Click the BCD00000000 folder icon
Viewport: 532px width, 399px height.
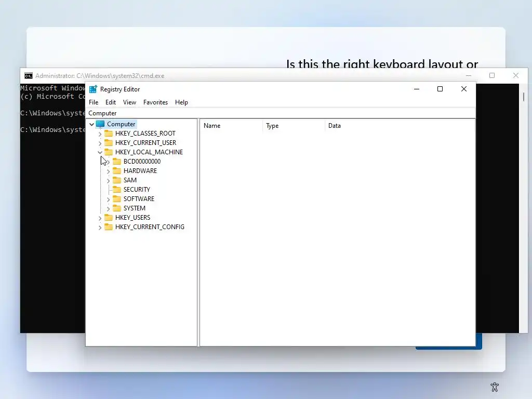pos(117,161)
